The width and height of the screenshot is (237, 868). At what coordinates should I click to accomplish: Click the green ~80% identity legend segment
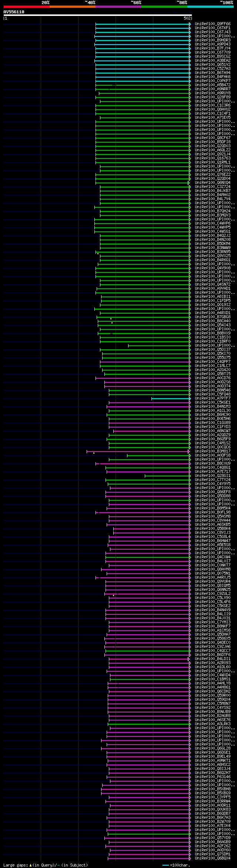(164, 7)
